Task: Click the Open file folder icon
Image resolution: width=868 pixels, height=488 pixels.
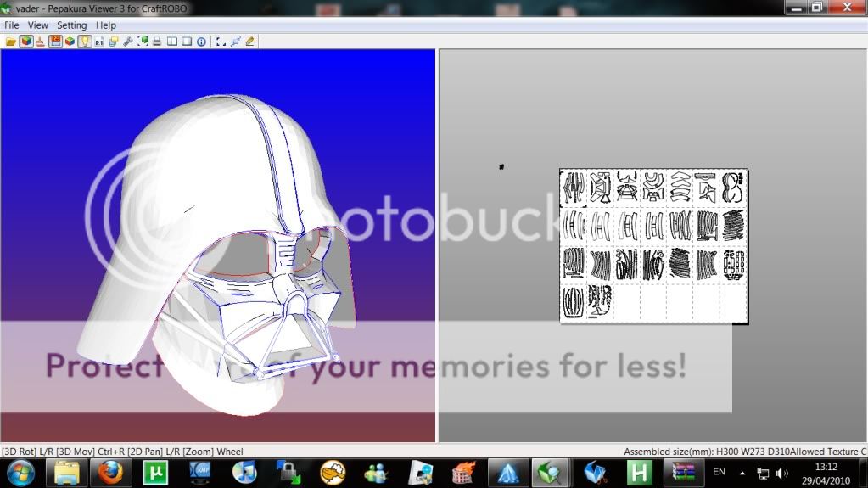Action: tap(10, 42)
